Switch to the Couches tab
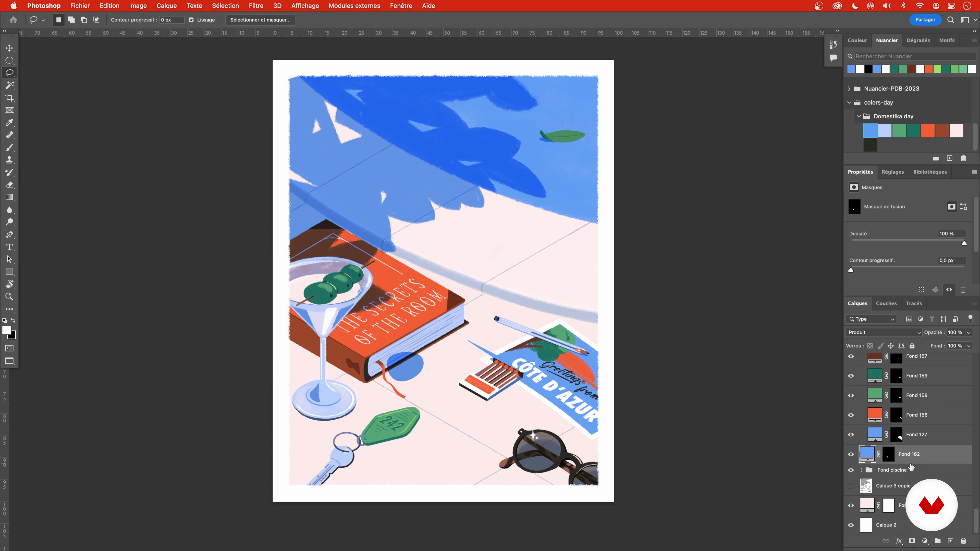The height and width of the screenshot is (551, 980). [886, 304]
